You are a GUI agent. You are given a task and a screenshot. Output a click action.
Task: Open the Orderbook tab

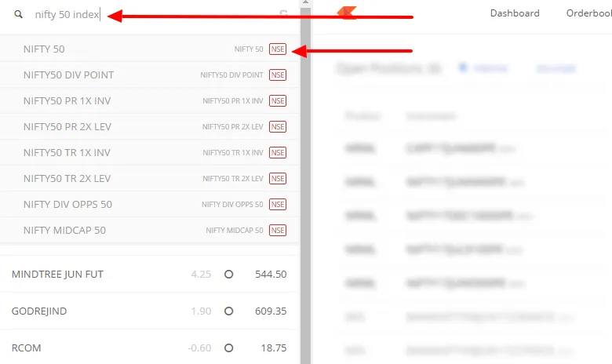pos(589,13)
